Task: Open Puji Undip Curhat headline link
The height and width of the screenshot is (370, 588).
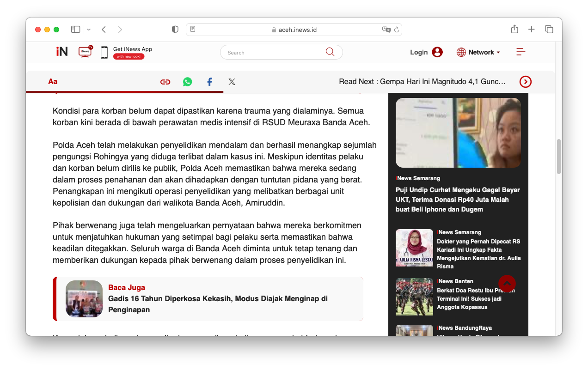Action: [458, 200]
